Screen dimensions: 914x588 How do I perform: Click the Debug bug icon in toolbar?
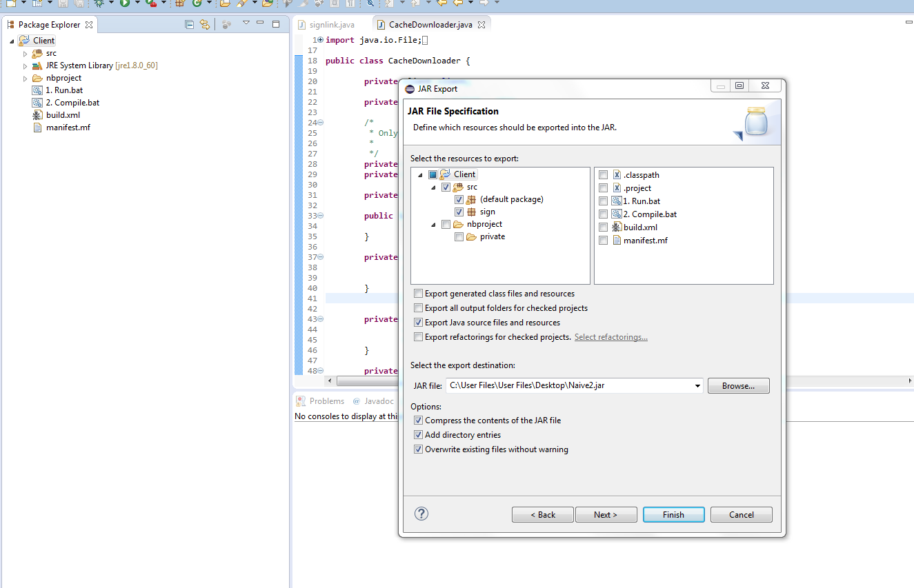coord(99,3)
